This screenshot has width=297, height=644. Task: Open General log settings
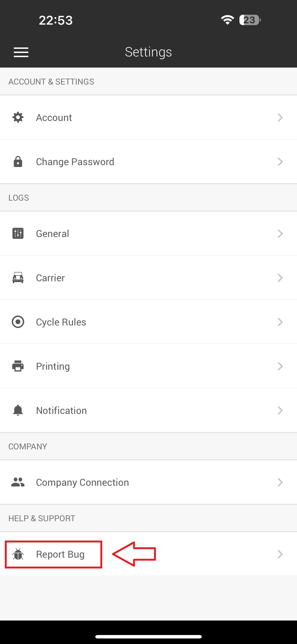click(x=52, y=234)
